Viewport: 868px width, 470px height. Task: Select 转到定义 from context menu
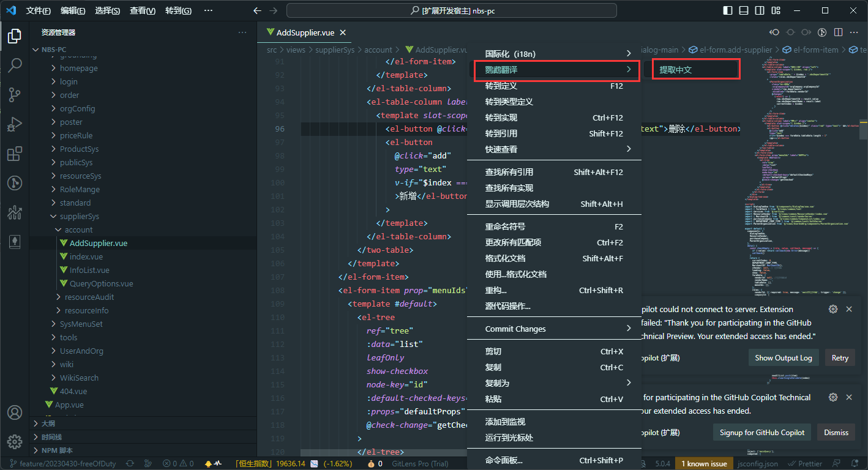pyautogui.click(x=554, y=86)
